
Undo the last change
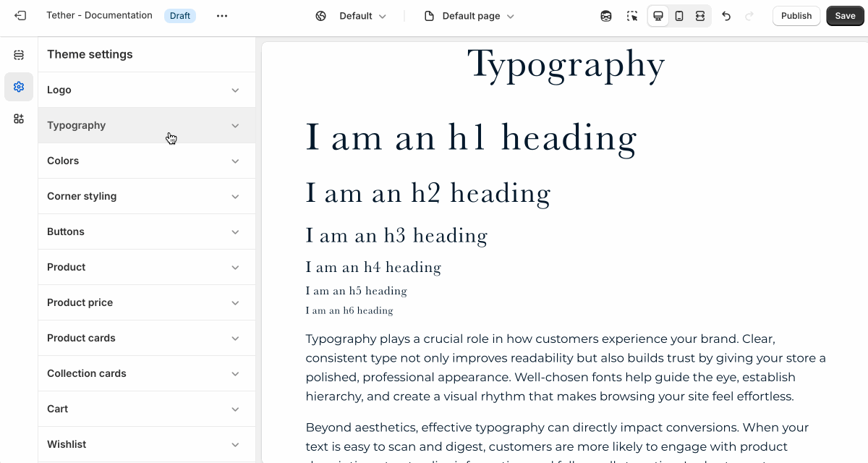coord(726,16)
